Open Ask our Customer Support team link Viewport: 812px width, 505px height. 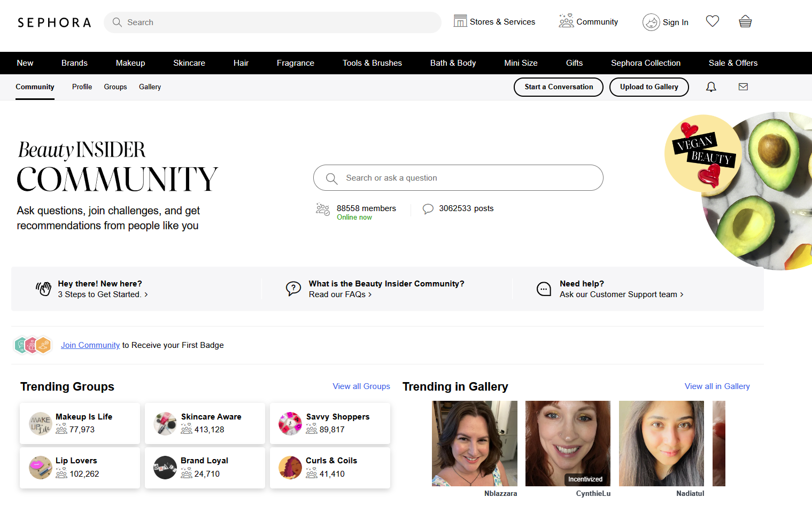(x=621, y=294)
